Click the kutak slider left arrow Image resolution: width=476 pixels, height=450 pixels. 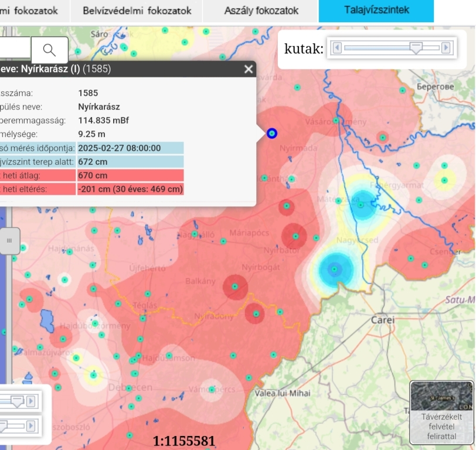pyautogui.click(x=336, y=47)
